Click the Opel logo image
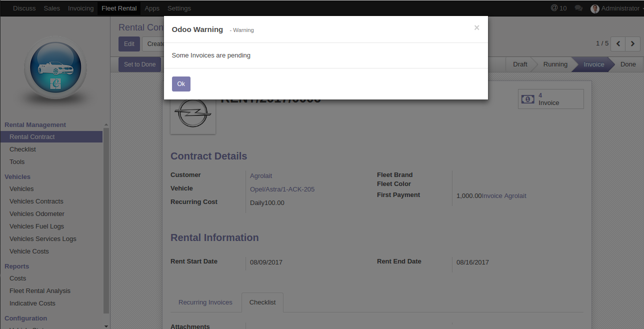 point(193,114)
